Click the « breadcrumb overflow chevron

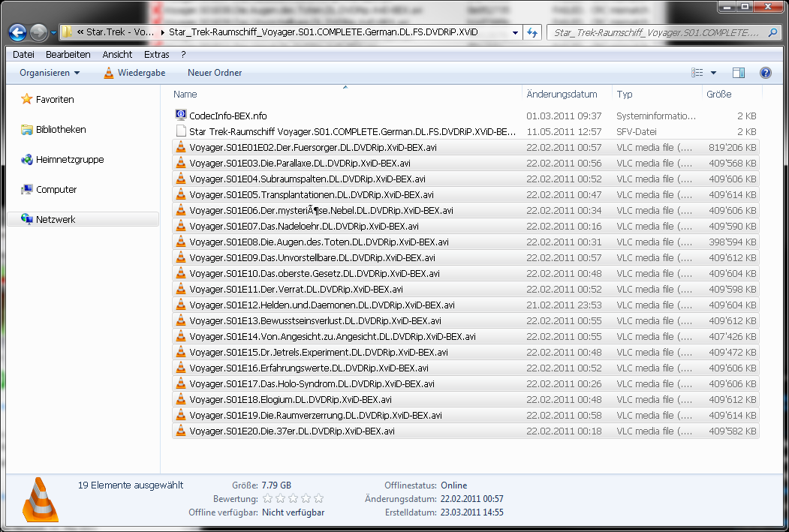tap(80, 32)
